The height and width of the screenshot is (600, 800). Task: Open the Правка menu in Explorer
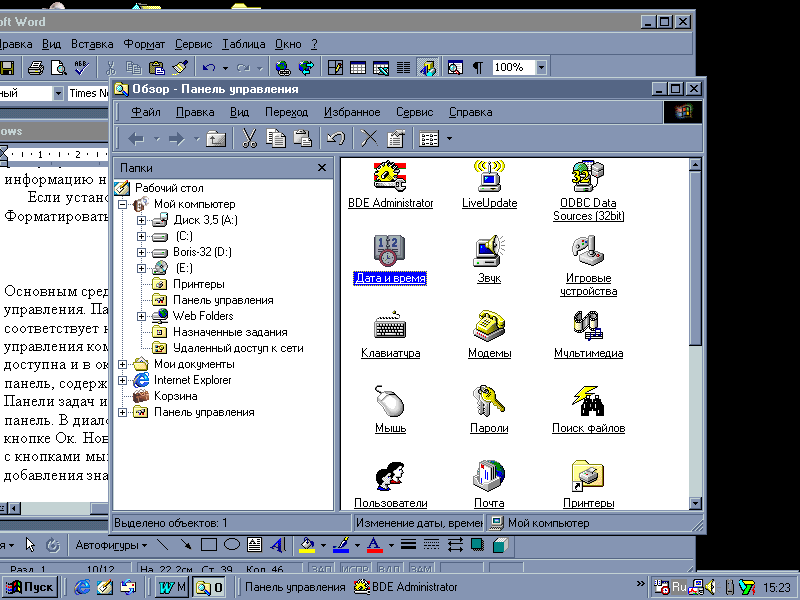coord(195,112)
